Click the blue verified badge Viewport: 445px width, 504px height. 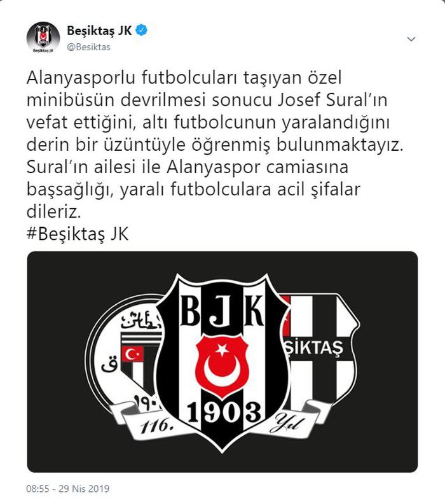[141, 30]
